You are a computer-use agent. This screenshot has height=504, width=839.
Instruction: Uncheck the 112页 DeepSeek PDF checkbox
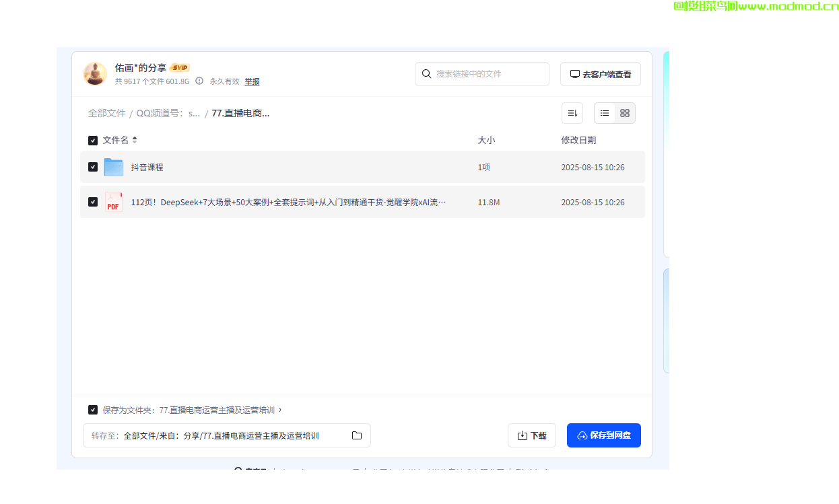[93, 201]
